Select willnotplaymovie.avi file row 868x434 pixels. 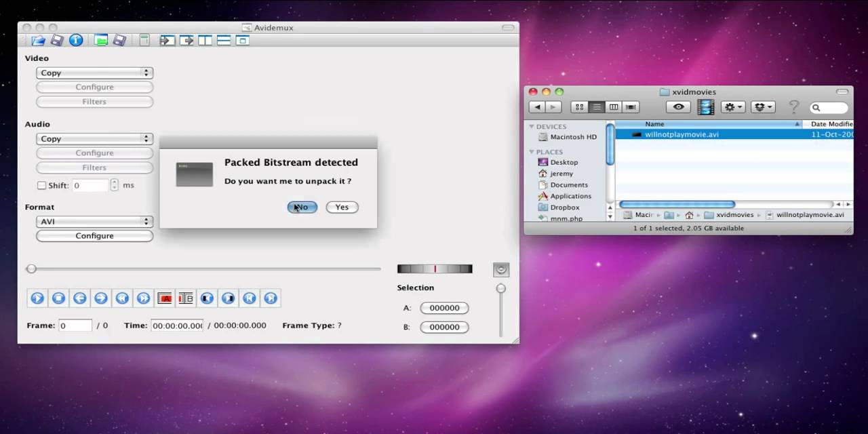(734, 134)
